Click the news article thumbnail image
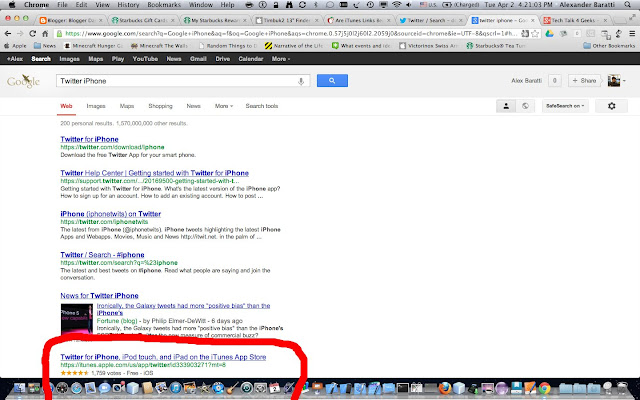The image size is (640, 400). (77, 320)
